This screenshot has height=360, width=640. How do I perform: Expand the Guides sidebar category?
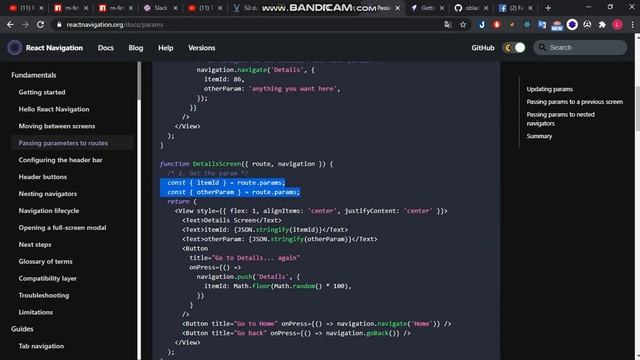pos(22,329)
